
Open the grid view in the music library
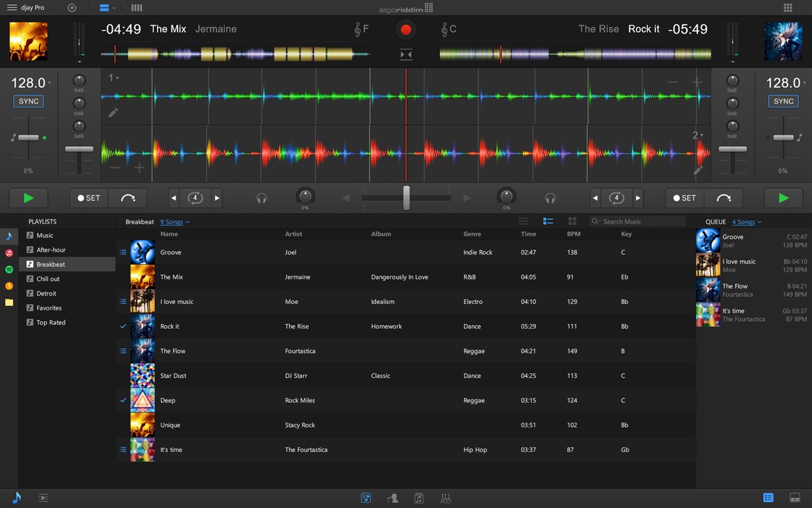[x=571, y=221]
